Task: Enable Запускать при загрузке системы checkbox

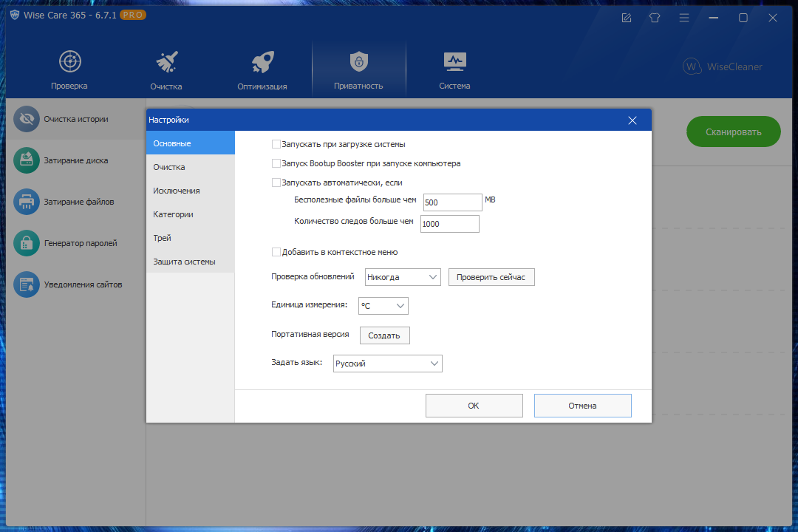Action: [x=276, y=144]
